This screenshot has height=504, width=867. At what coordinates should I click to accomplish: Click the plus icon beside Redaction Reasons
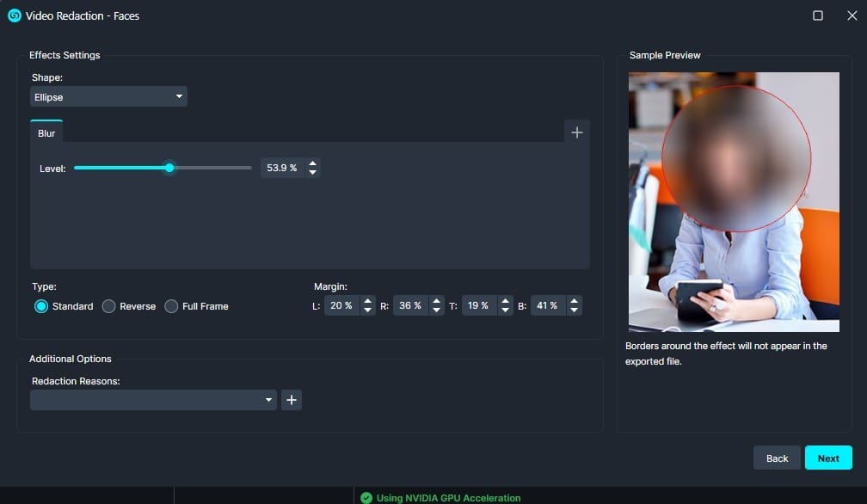pyautogui.click(x=291, y=399)
